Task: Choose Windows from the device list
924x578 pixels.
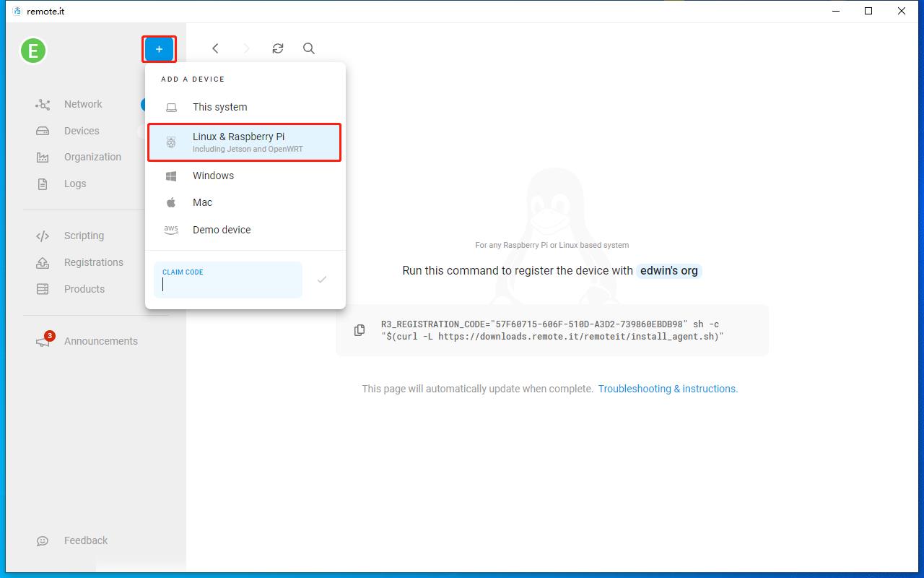Action: click(245, 176)
